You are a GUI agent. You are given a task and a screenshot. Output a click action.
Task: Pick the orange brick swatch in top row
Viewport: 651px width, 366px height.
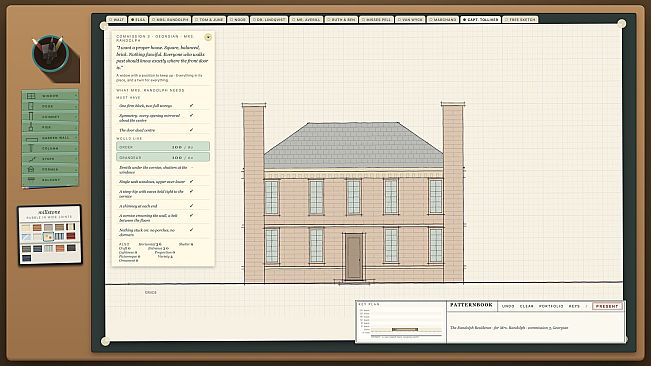(37, 227)
